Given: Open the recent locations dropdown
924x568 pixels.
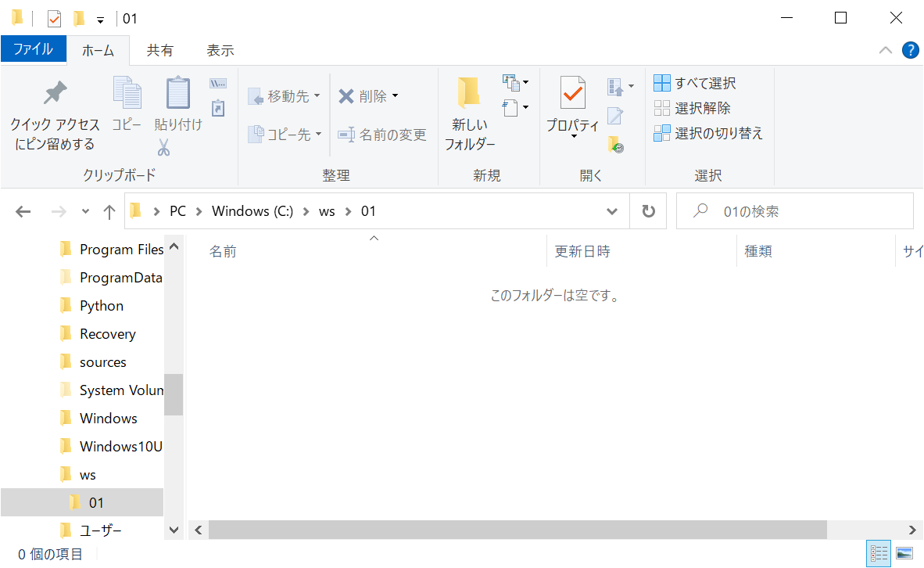Looking at the screenshot, I should (x=85, y=211).
